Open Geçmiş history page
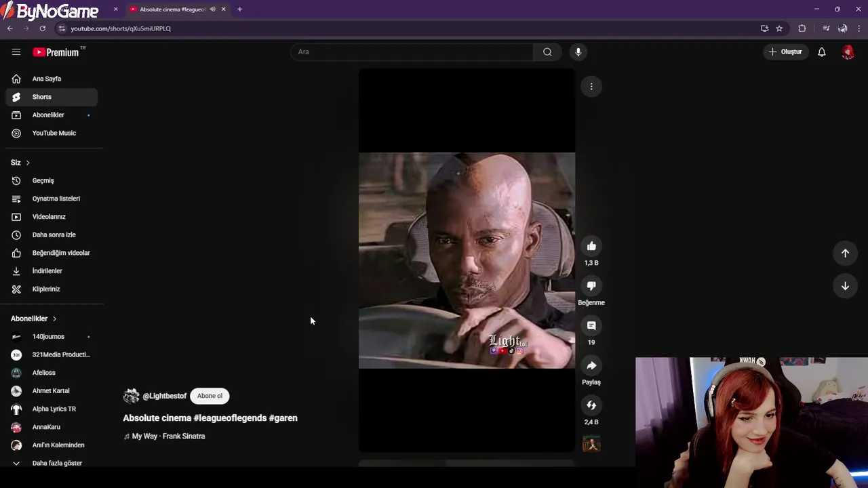 (x=52, y=180)
